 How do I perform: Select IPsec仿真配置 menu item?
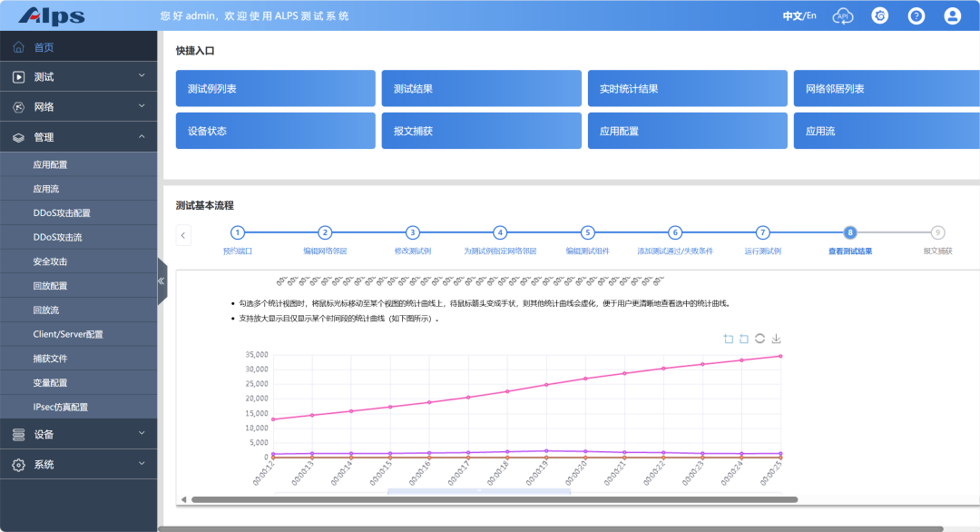pos(61,408)
